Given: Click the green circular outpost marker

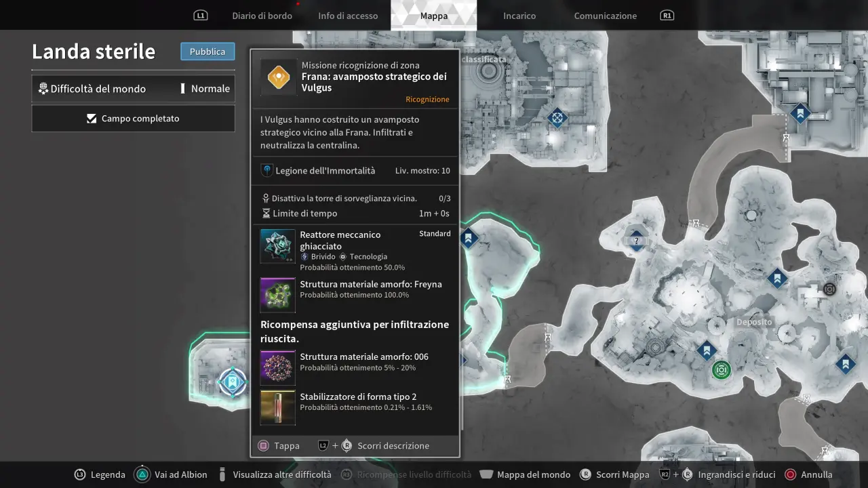Looking at the screenshot, I should point(721,370).
